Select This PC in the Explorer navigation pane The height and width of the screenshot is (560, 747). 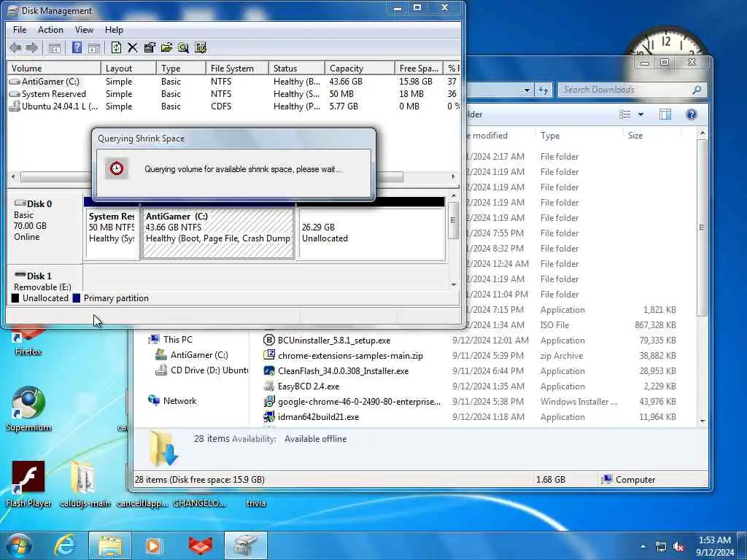(x=170, y=340)
